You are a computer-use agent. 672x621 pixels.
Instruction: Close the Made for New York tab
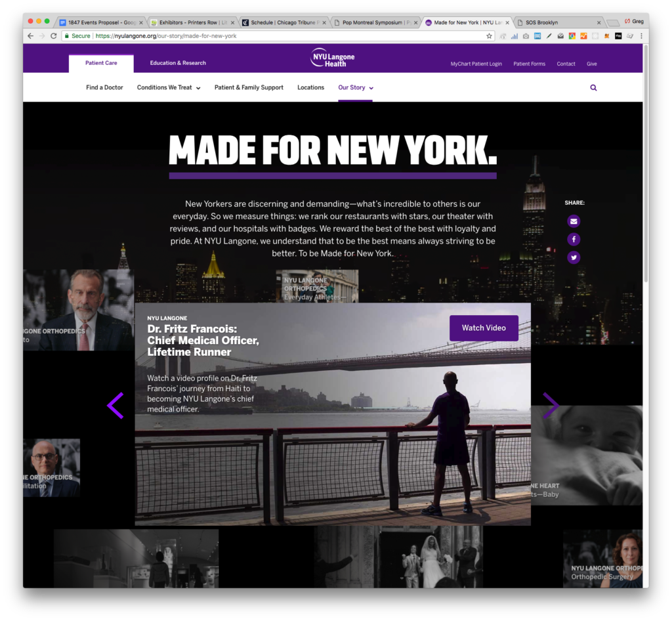[507, 23]
